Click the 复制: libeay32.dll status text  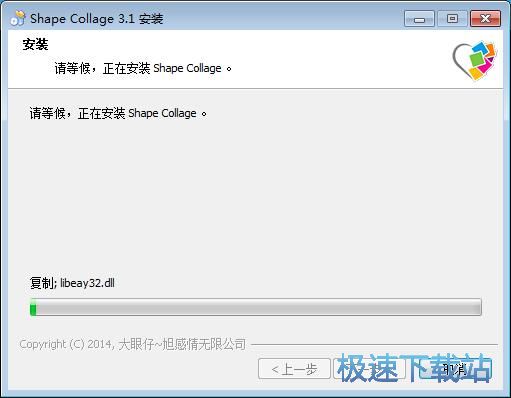point(72,283)
